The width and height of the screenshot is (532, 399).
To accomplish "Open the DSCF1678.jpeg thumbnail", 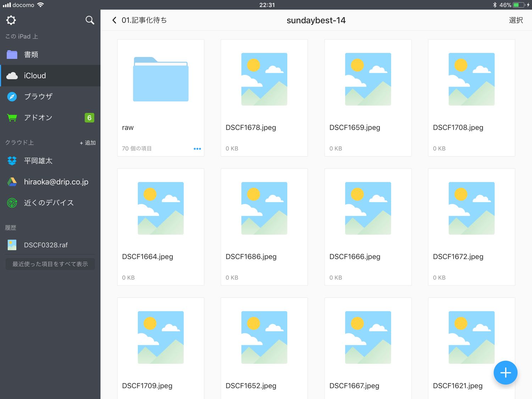I will coord(264,79).
